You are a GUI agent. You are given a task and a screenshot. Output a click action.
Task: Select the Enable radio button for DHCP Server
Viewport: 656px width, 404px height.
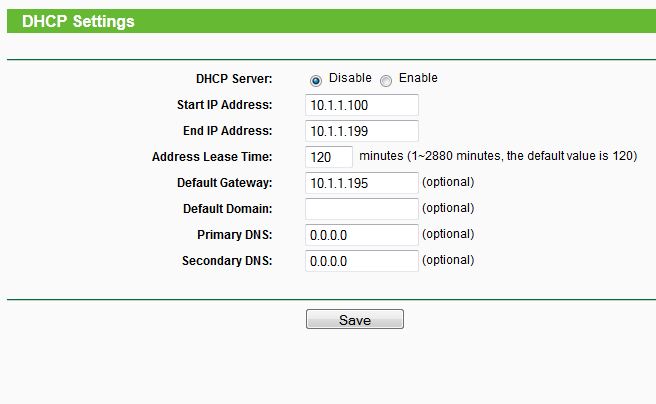pyautogui.click(x=386, y=80)
